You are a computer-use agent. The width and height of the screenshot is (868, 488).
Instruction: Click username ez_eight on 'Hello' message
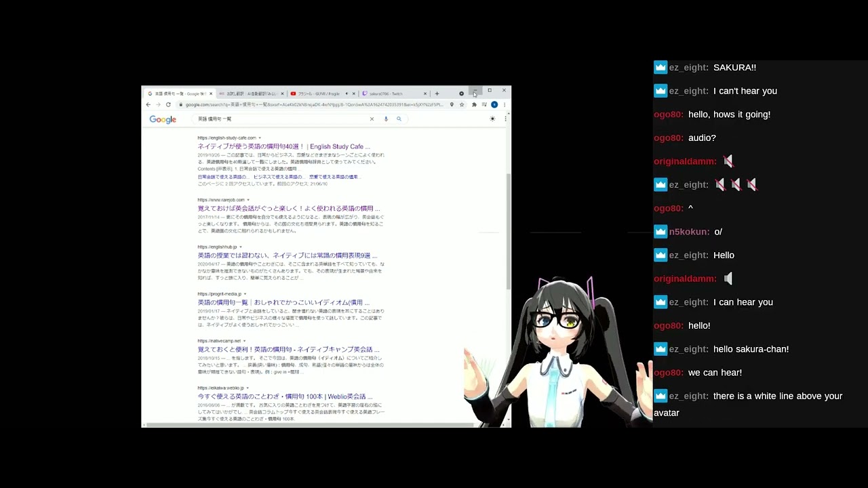pyautogui.click(x=689, y=256)
